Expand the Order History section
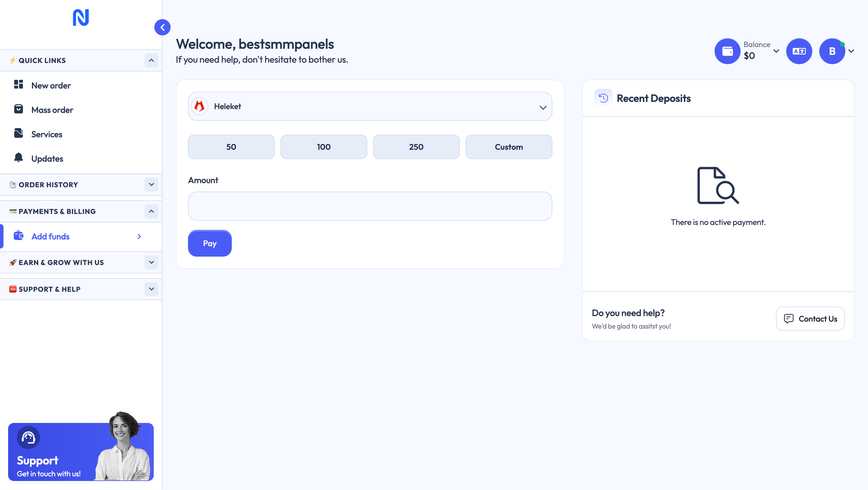Image resolution: width=868 pixels, height=490 pixels. click(x=151, y=184)
